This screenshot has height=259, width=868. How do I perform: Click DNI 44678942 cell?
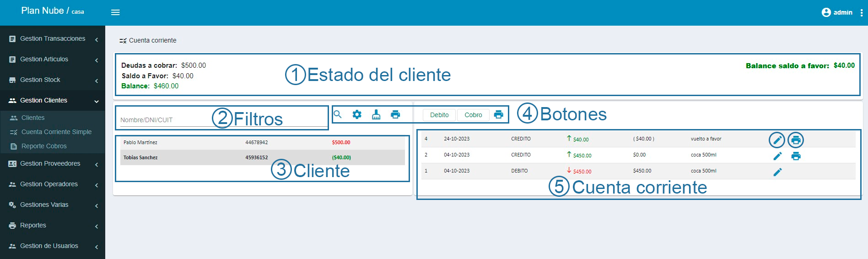click(257, 143)
